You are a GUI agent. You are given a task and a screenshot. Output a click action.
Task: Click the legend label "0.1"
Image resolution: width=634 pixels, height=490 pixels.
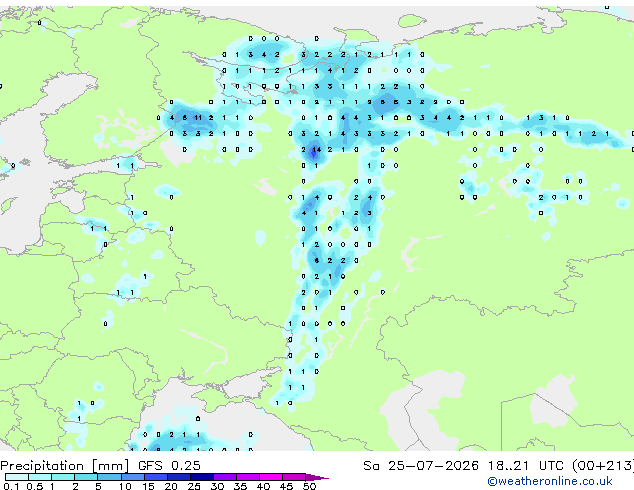point(11,486)
